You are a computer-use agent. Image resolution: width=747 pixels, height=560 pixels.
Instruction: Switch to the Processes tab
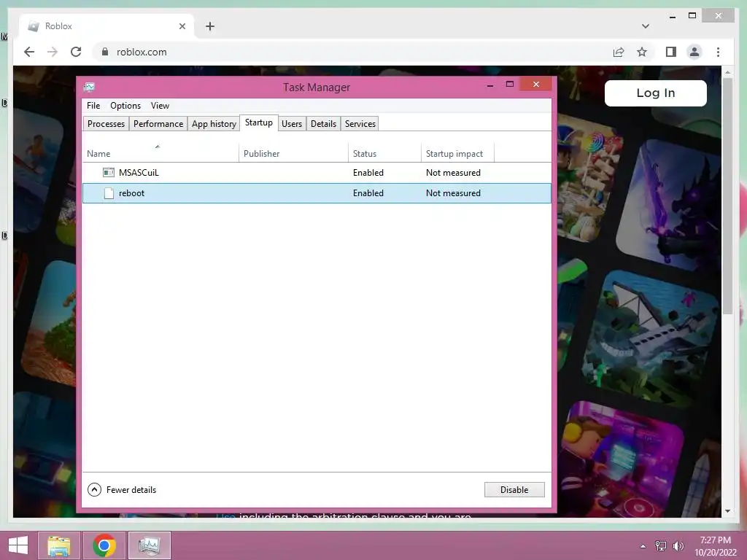click(106, 124)
